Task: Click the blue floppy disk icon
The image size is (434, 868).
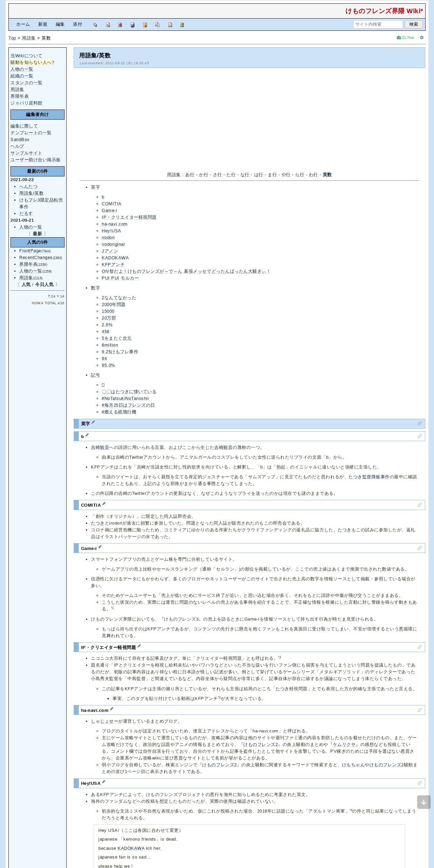Action: point(132,25)
